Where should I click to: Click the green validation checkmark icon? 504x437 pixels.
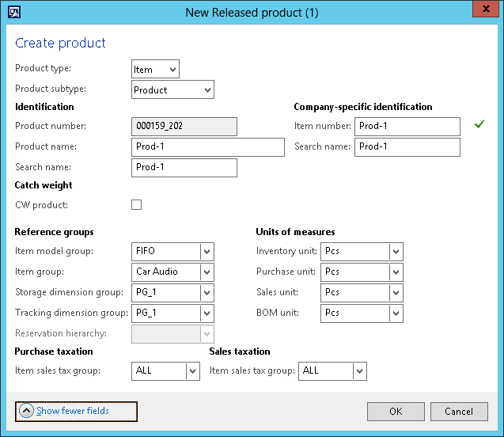coord(478,124)
